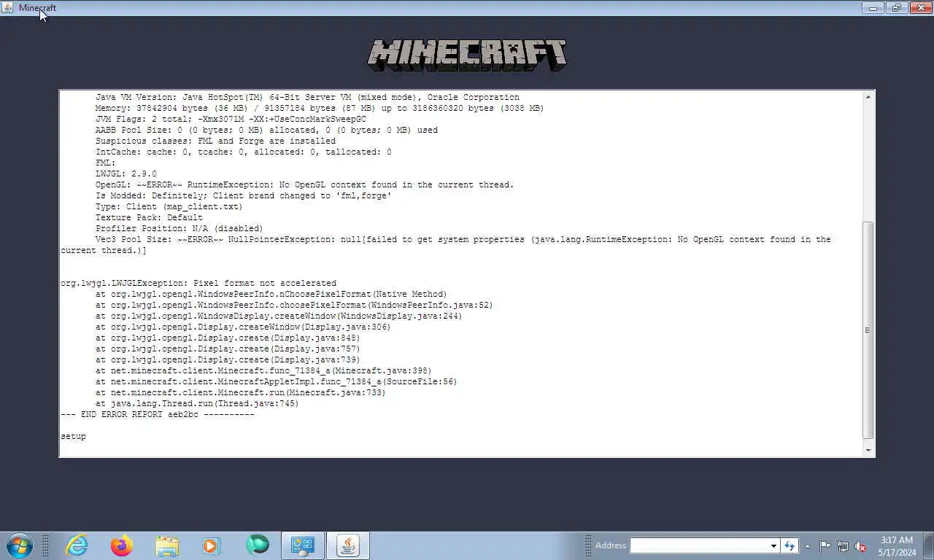
Task: Show hidden tray icons arrow
Action: [x=807, y=545]
